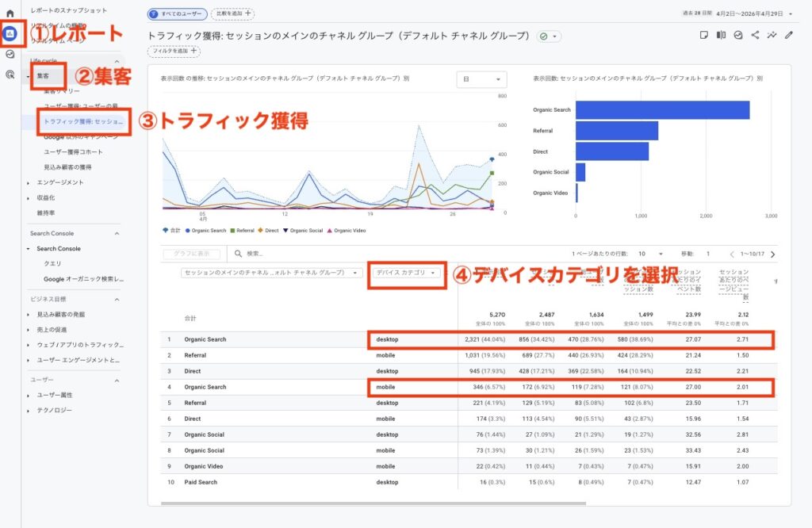Click the plus in フィルタを追加 chip
Viewport: 812px width, 528px height.
[193, 51]
